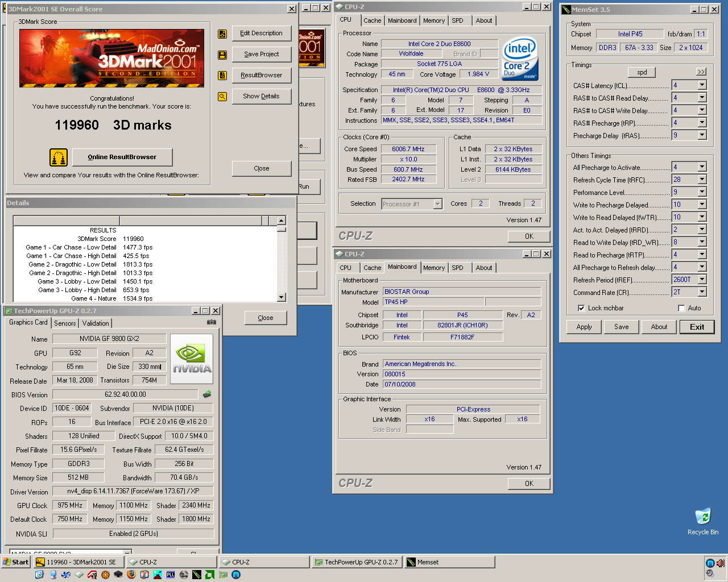The height and width of the screenshot is (582, 728).
Task: Click the black chip icon in quick launch
Action: tap(118, 575)
